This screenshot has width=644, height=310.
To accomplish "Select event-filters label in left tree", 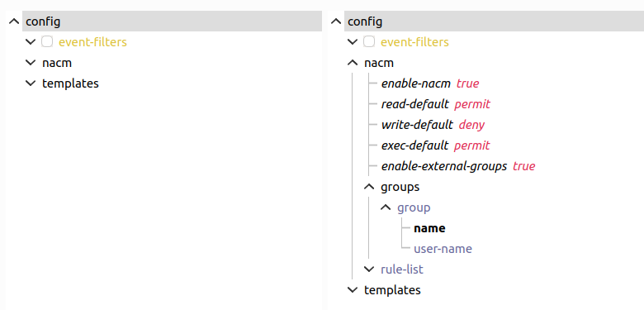I will [x=92, y=42].
